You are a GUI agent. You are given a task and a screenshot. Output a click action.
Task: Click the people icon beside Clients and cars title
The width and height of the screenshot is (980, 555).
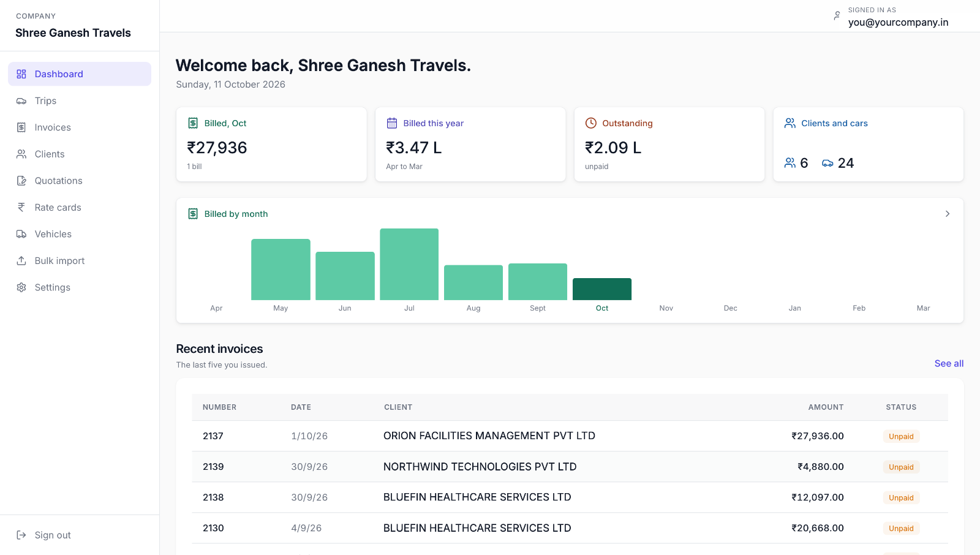790,123
